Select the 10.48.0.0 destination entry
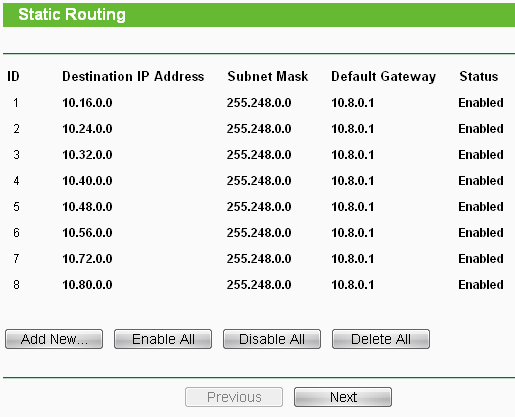This screenshot has width=515, height=417. 87,207
